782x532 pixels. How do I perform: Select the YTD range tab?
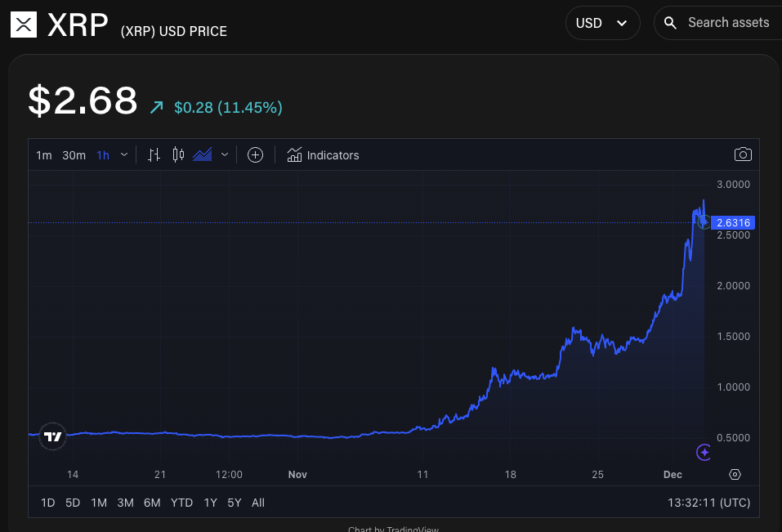coord(181,503)
